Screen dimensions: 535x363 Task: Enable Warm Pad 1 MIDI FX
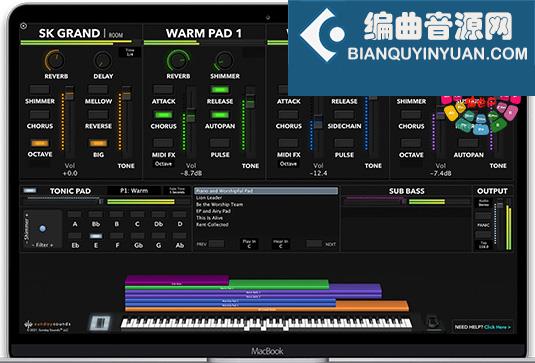pyautogui.click(x=163, y=143)
